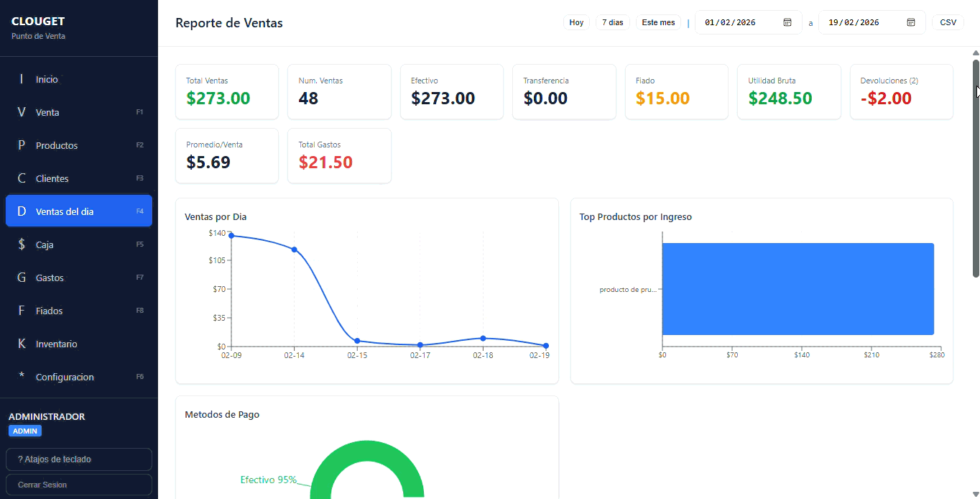Screen dimensions: 980x499
Task: Click the 'Ventas por Dia' chart title
Action: [x=216, y=216]
